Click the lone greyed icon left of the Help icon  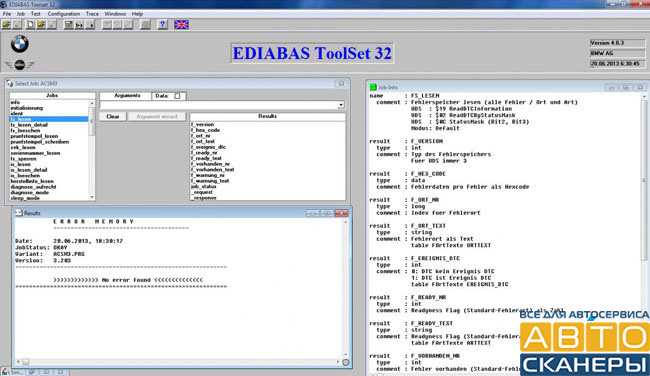(x=145, y=25)
